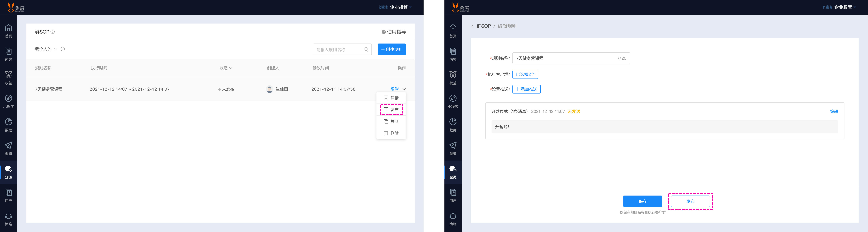This screenshot has width=868, height=232.
Task: Open 内容 in left window sidebar
Action: [8, 55]
